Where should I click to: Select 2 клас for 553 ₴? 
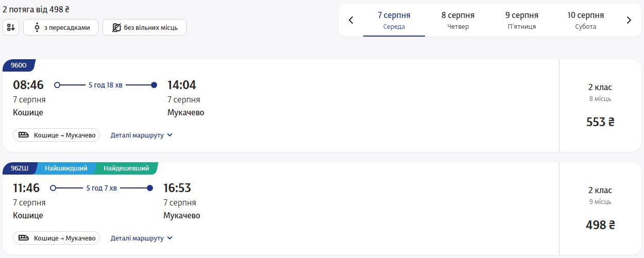click(x=600, y=106)
